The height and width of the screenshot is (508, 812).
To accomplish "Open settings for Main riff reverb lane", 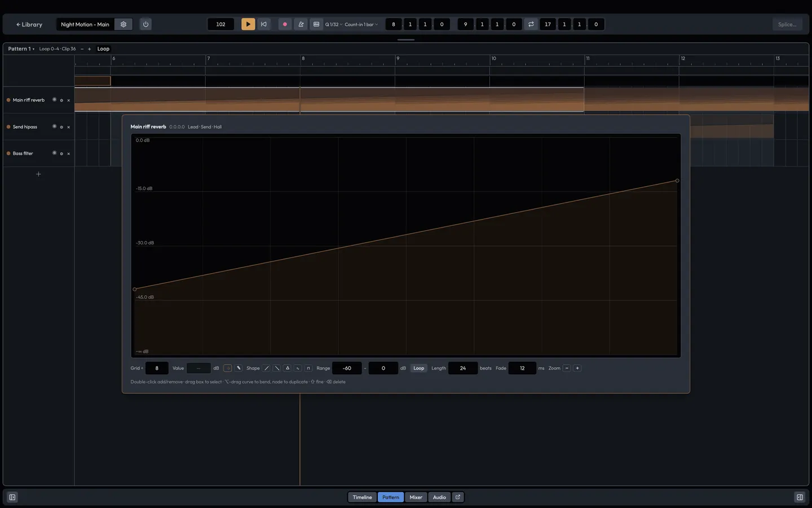I will [61, 100].
